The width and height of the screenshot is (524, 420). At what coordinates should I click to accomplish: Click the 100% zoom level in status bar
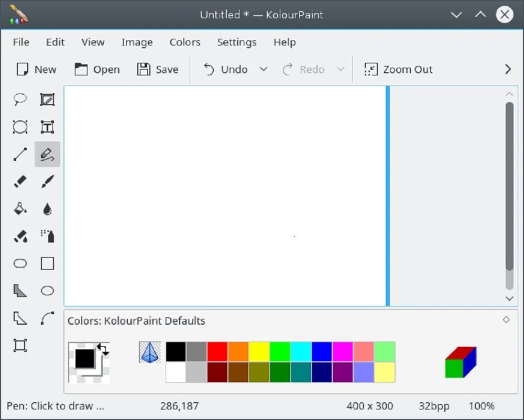(481, 406)
